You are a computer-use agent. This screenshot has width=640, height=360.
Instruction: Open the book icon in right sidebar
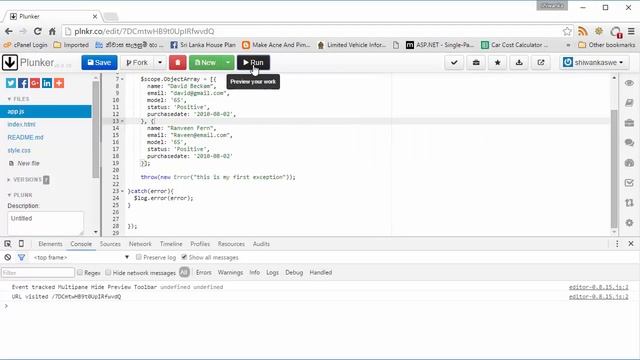[629, 102]
